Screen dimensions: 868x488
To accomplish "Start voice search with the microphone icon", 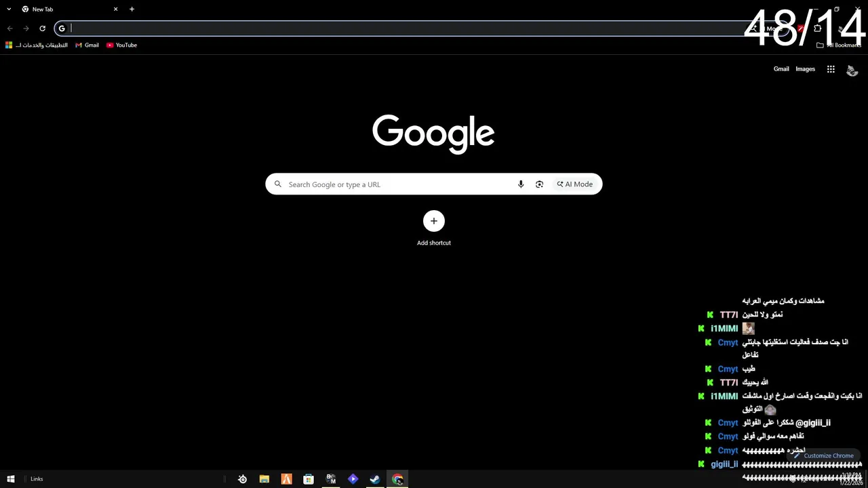I will (x=521, y=184).
